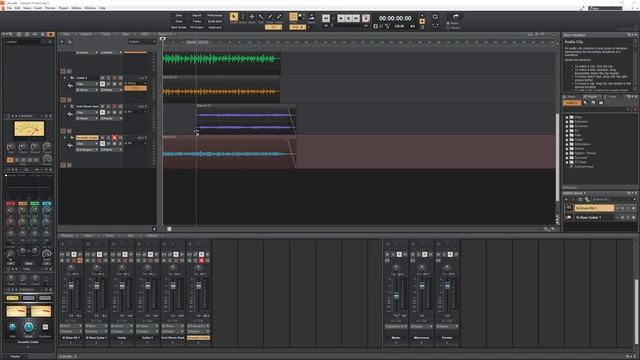Open the Clips menu in the Track view
The image size is (640, 360).
coord(125,34)
